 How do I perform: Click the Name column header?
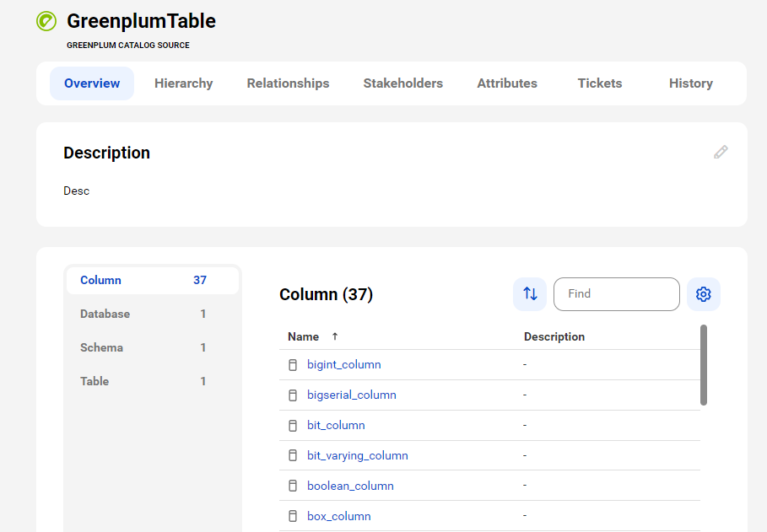[303, 336]
